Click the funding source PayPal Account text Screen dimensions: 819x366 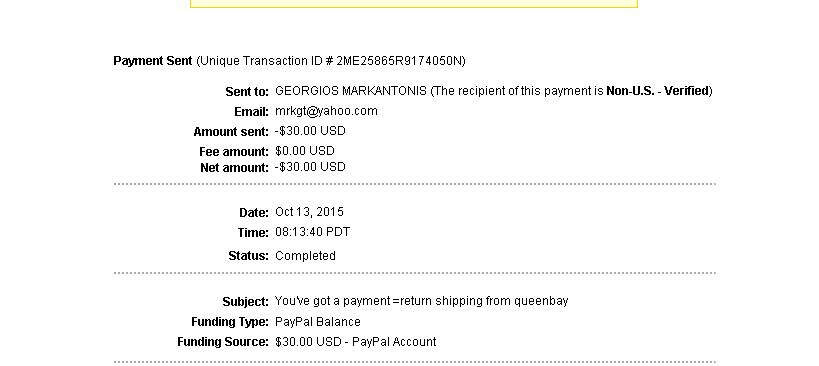(x=394, y=342)
